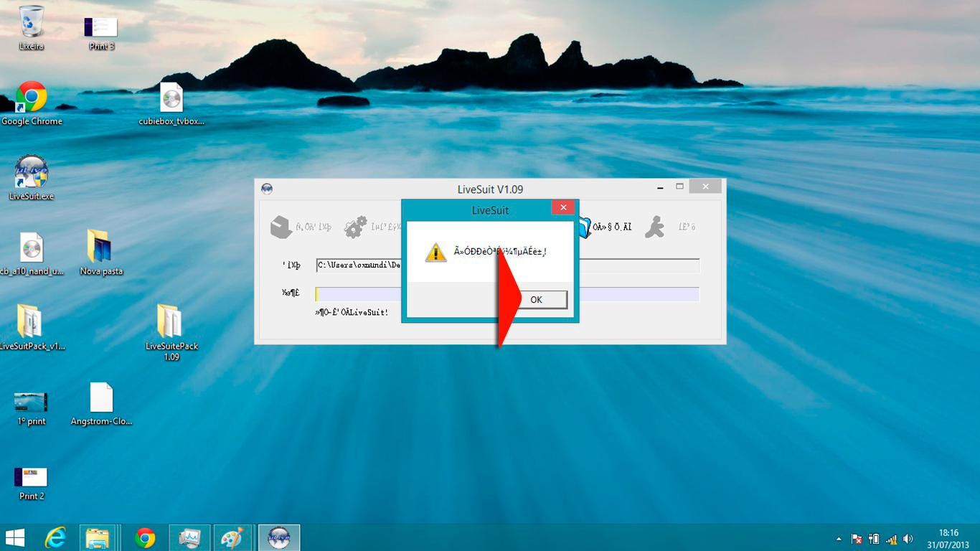Screen dimensions: 980x551
Task: Close the small LiveSuit warning dialog
Action: pyautogui.click(x=563, y=208)
